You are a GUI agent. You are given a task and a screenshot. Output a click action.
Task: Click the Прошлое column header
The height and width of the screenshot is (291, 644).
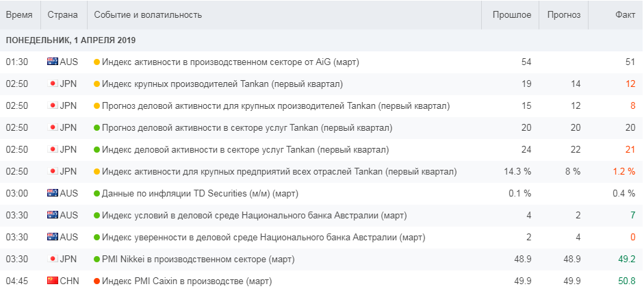[x=512, y=15]
